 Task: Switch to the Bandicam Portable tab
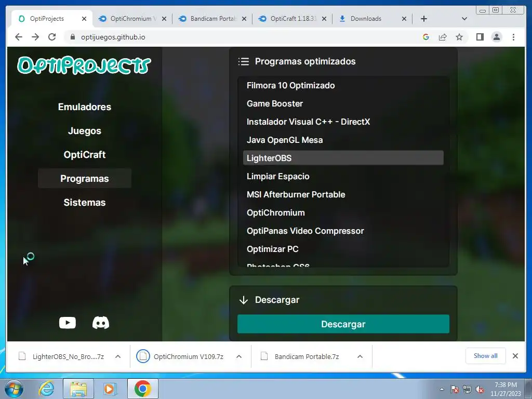pos(213,19)
